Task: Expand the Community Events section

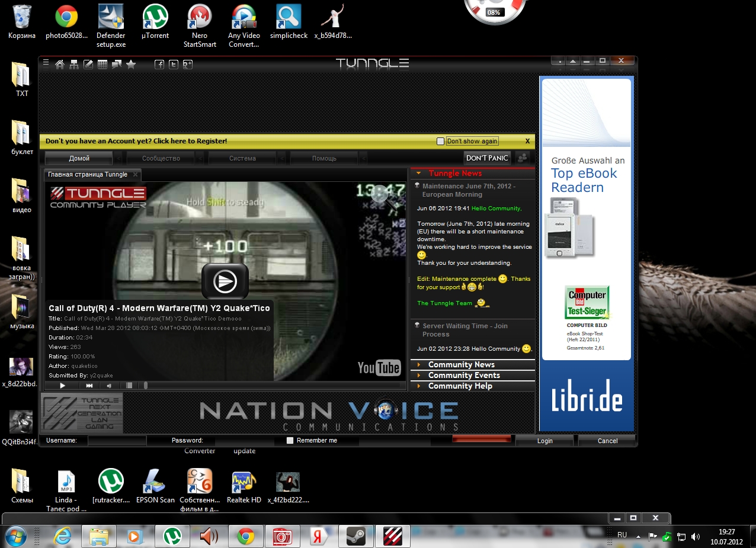Action: coord(472,375)
